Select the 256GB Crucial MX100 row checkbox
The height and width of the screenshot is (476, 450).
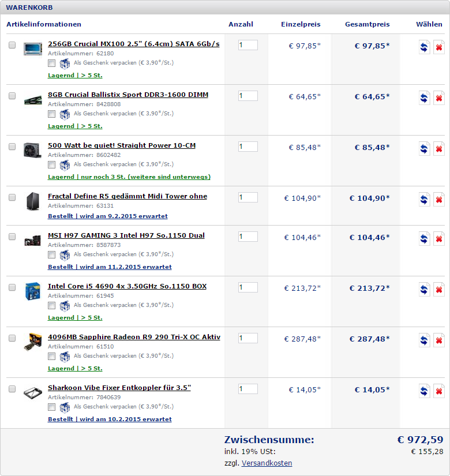coord(12,45)
